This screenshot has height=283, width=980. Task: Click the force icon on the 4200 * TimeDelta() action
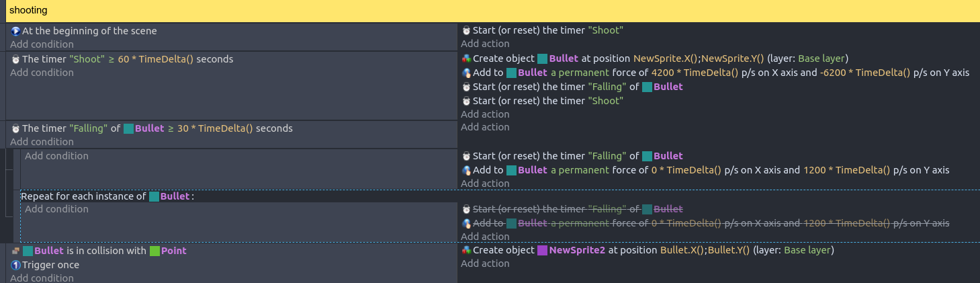coord(466,73)
